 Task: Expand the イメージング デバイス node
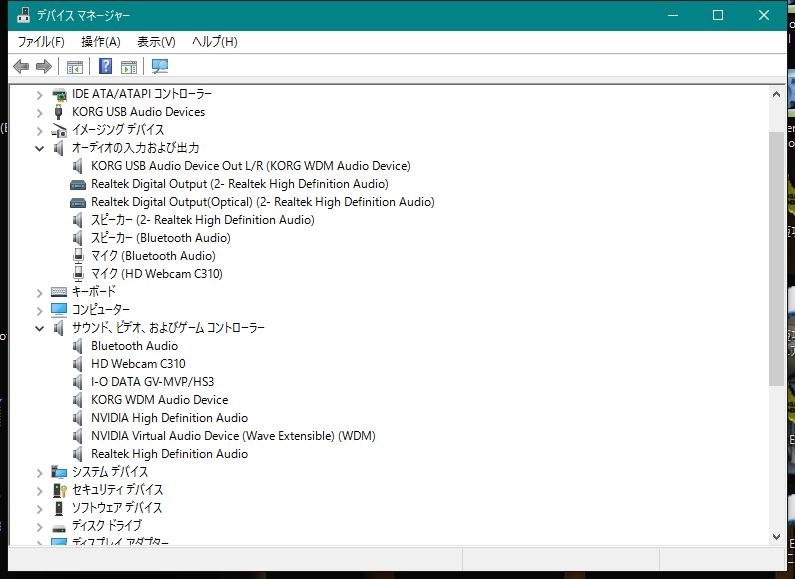(40, 131)
